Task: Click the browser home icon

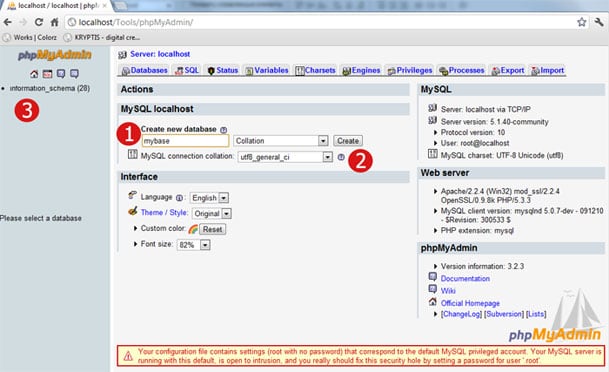Action: tap(54, 22)
